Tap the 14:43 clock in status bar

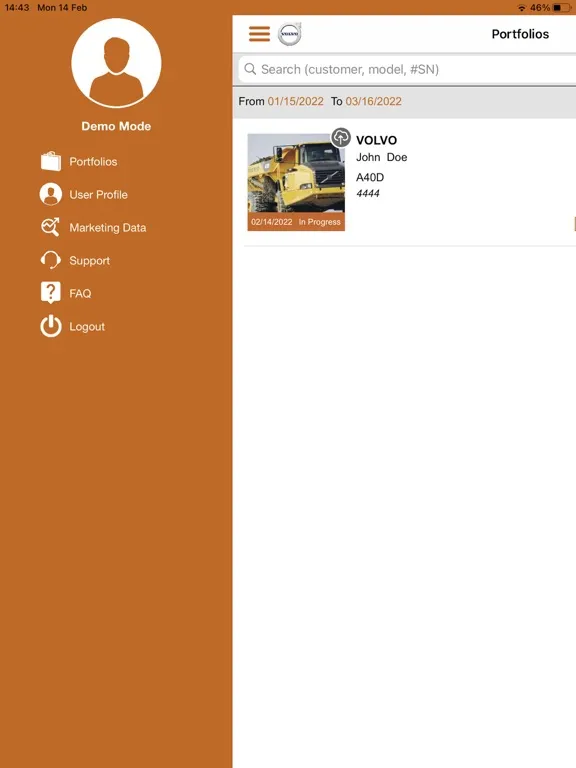(x=17, y=7)
